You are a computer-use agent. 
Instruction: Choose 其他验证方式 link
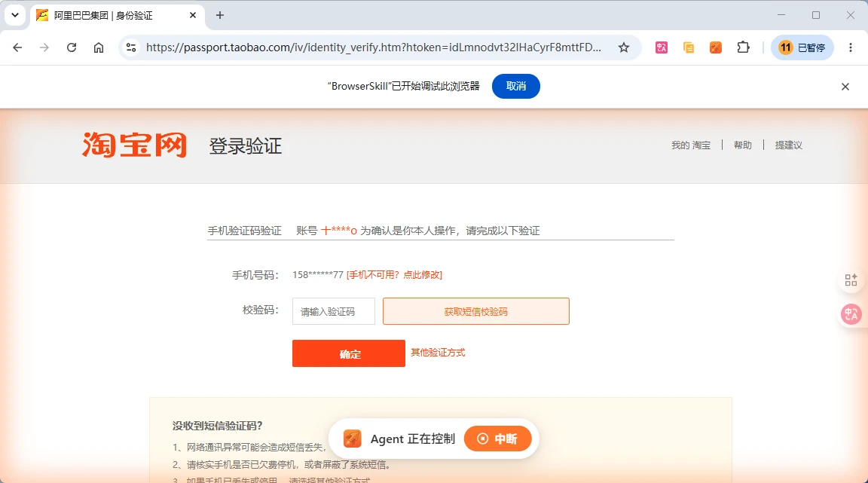tap(438, 353)
